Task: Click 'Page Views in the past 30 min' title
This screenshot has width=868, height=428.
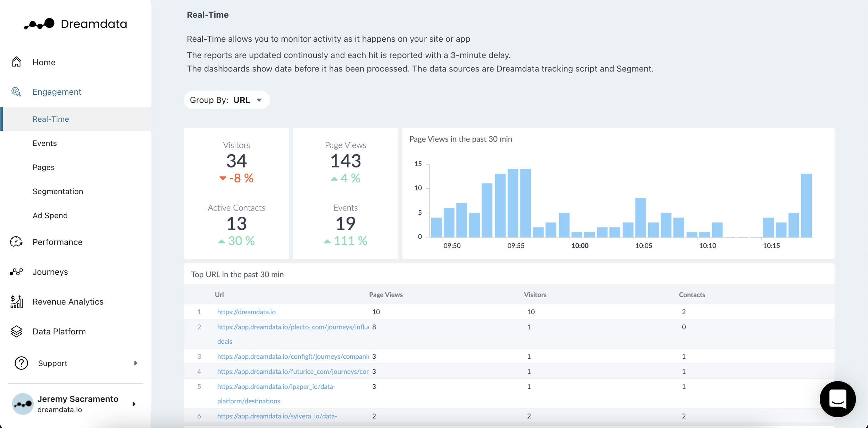Action: [460, 139]
